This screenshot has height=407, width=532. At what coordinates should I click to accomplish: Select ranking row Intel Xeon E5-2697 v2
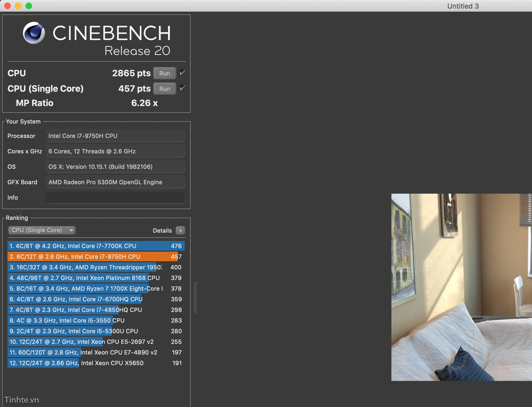[x=96, y=342]
